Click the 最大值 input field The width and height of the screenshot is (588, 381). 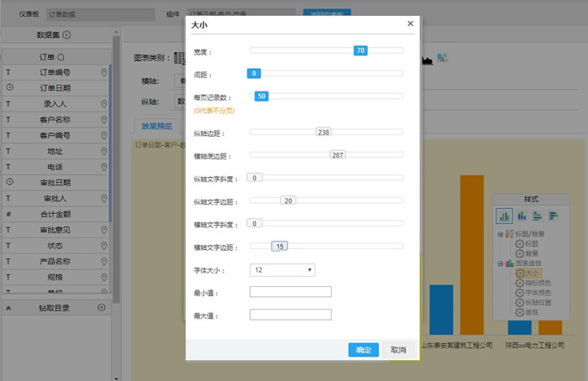(x=291, y=315)
